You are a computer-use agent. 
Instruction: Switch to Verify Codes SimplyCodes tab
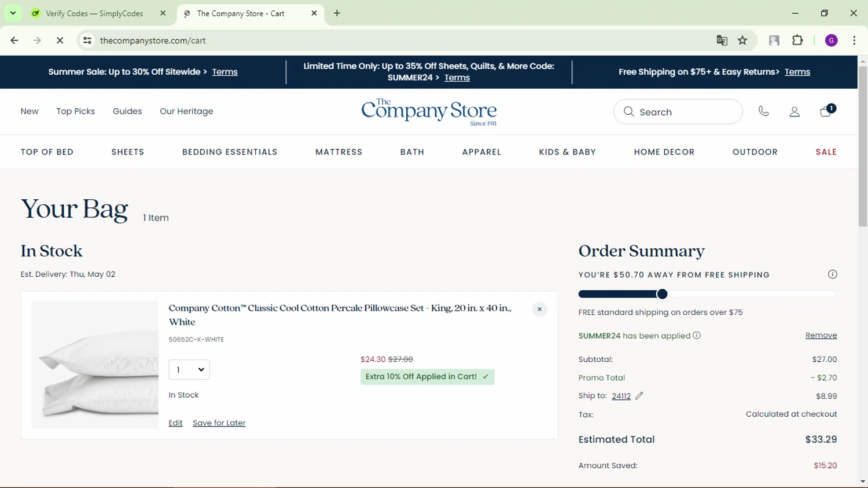pos(94,13)
